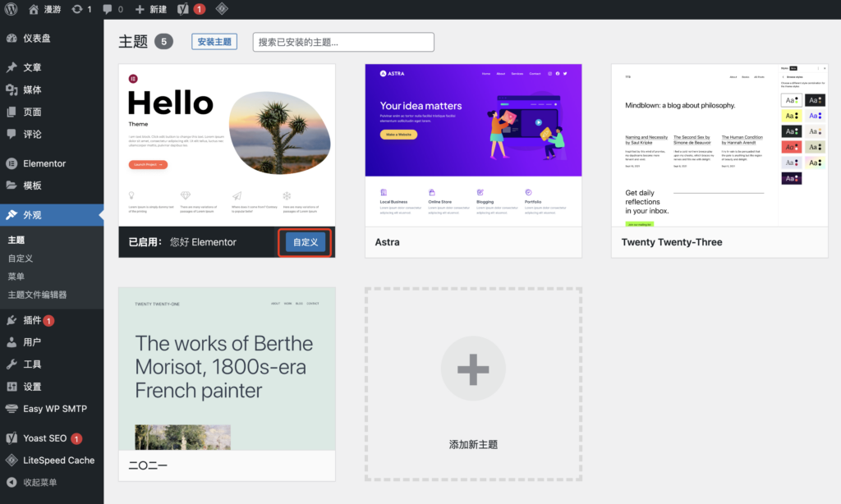Screen dimensions: 841x504
Task: Open 自定义 submenu item under 外观
Action: click(21, 259)
